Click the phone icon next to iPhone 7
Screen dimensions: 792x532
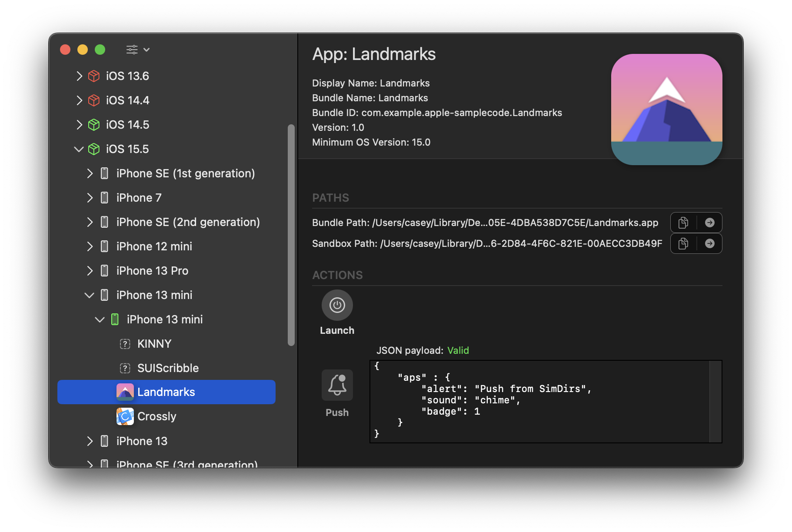tap(104, 198)
